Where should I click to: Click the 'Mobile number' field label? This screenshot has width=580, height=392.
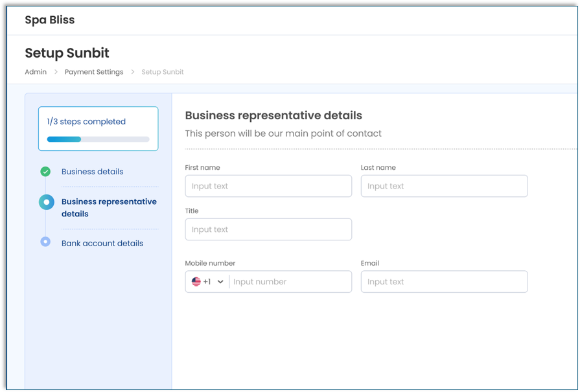click(x=210, y=263)
